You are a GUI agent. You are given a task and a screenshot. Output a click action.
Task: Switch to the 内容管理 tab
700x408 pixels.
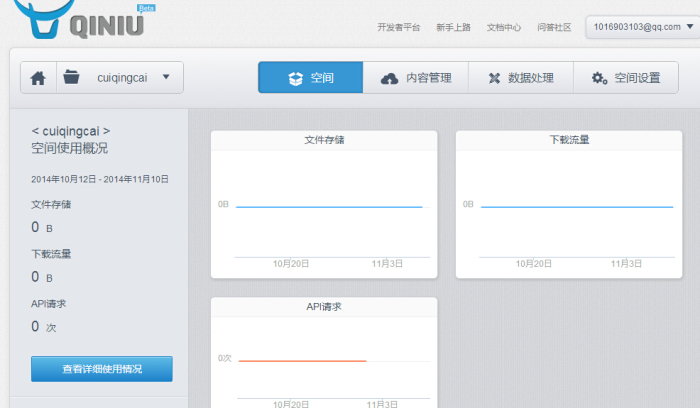click(415, 77)
